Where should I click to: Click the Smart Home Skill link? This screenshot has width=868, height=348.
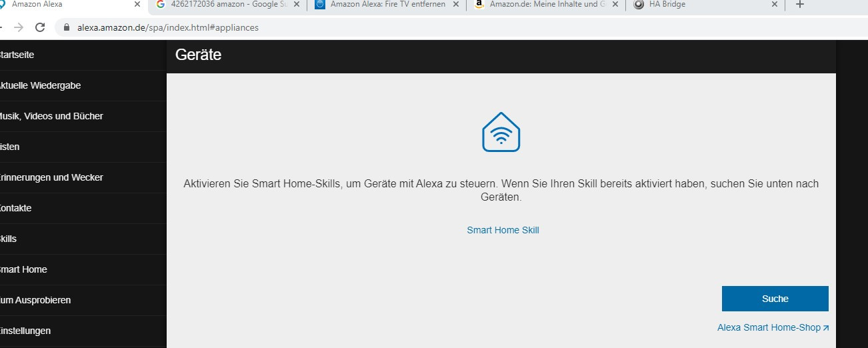point(503,230)
